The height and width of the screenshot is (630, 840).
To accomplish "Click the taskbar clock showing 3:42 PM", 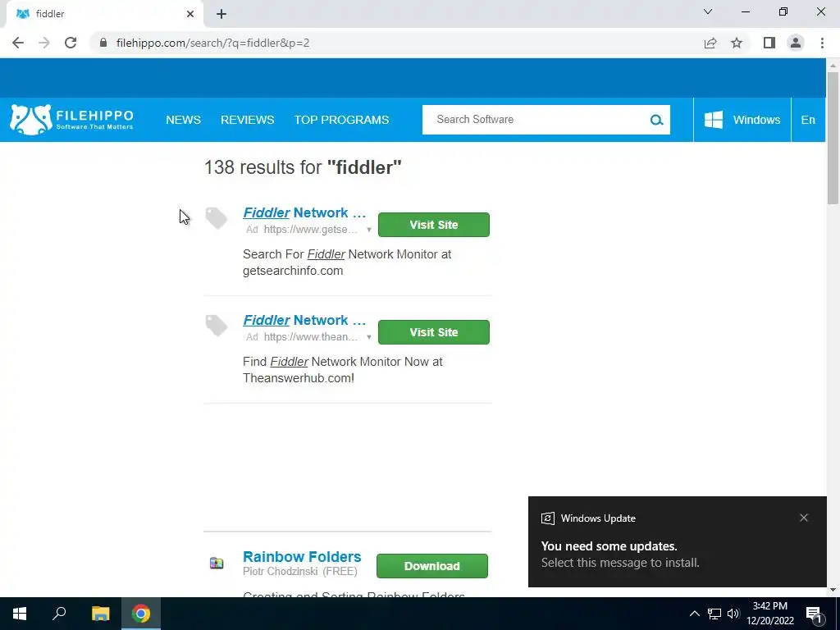I will click(x=769, y=614).
